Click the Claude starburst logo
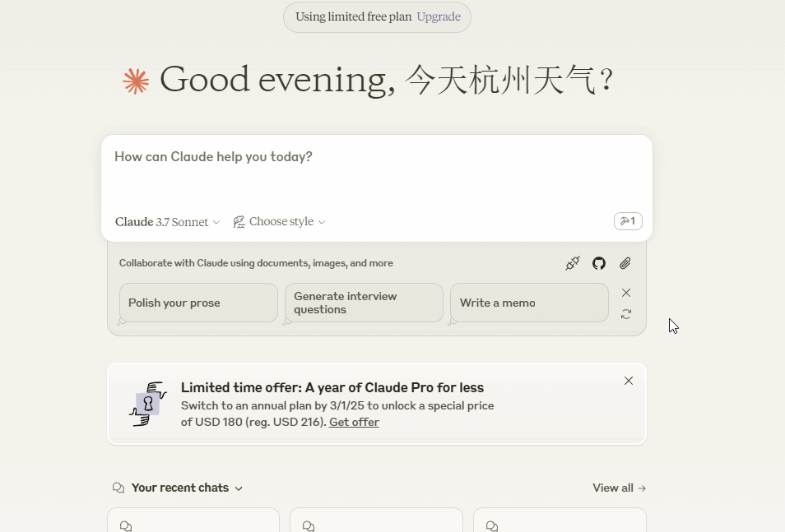 (136, 81)
